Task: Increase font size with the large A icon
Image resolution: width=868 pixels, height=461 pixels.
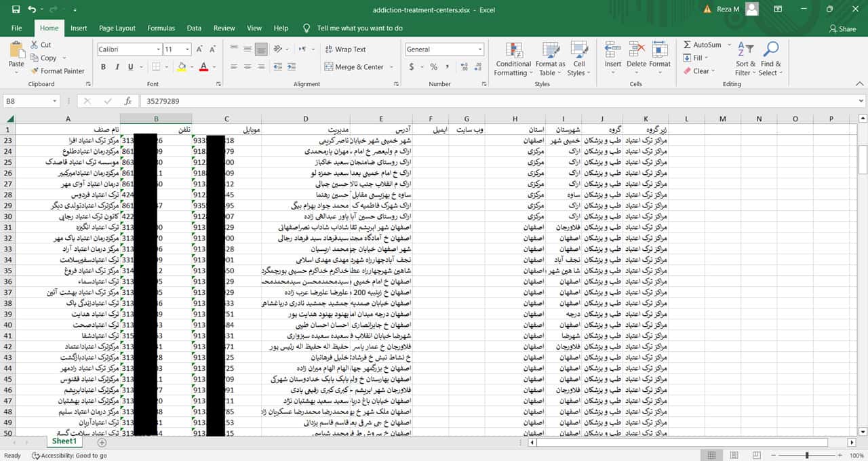Action: (x=200, y=49)
